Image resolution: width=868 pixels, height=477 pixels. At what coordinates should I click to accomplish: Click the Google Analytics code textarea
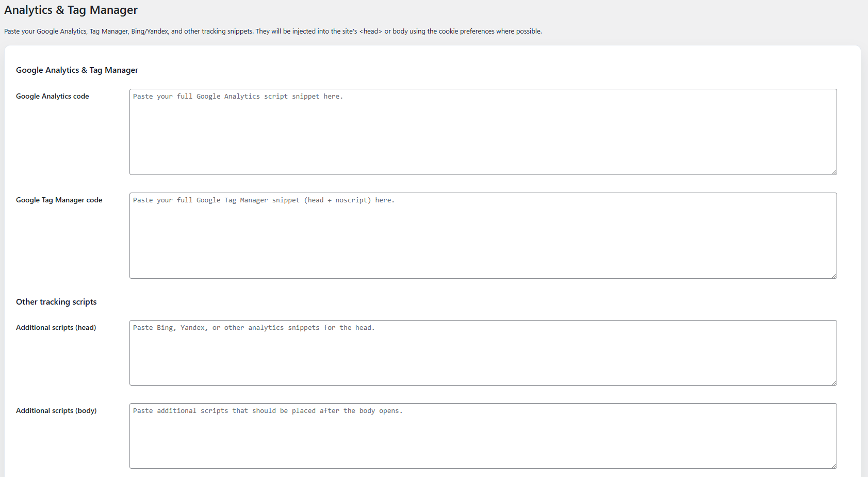coord(483,132)
